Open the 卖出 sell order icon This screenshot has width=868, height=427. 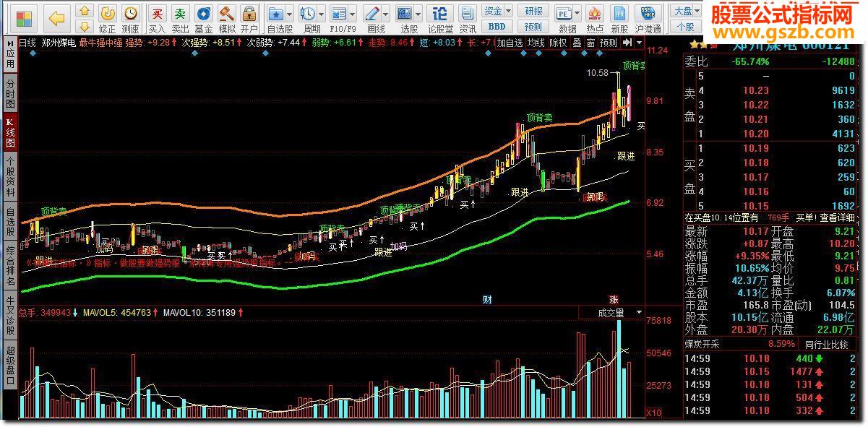click(x=180, y=13)
